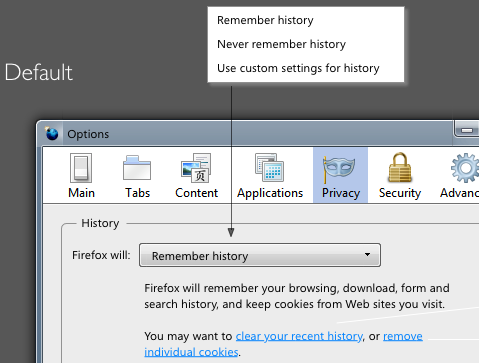Click the 'Options' window title text

coord(88,134)
